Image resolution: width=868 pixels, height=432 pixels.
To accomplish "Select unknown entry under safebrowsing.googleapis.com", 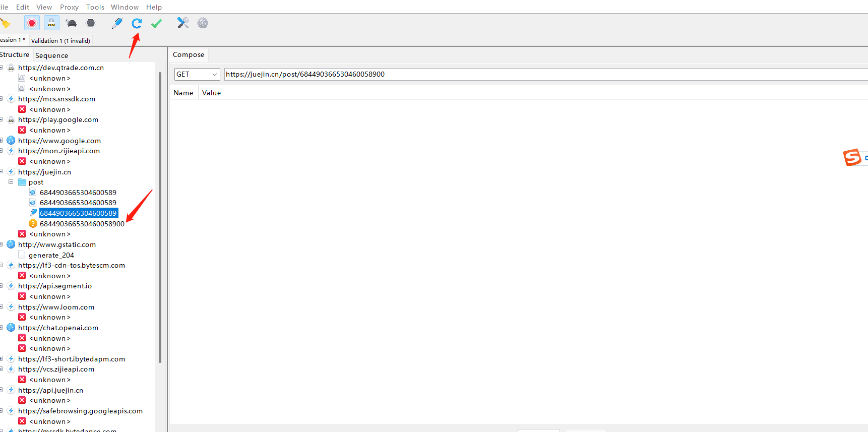I will (x=49, y=421).
